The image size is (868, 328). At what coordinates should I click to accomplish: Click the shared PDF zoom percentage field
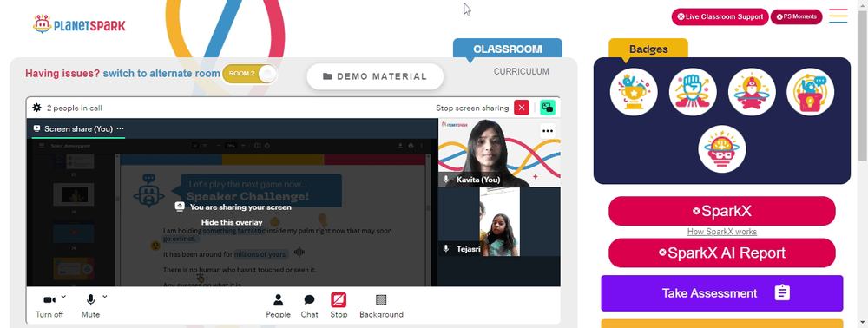pyautogui.click(x=230, y=146)
